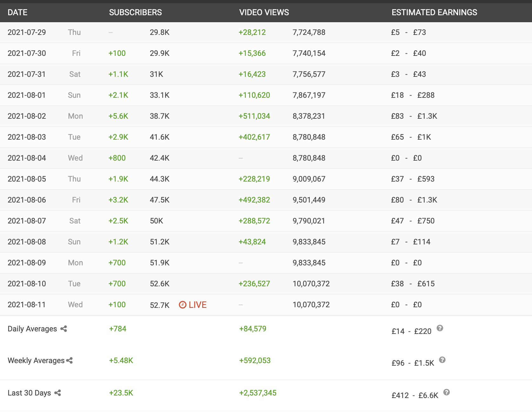This screenshot has width=532, height=412.
Task: Select date 2021-08-01
Action: click(x=27, y=95)
